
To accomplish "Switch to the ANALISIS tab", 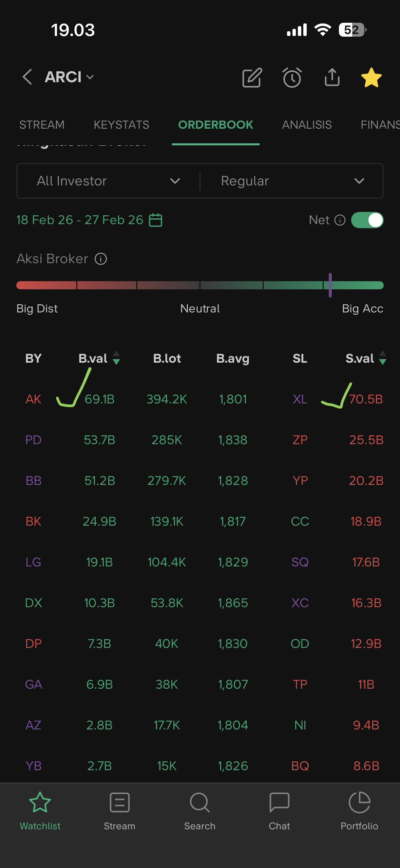I will coord(307,125).
